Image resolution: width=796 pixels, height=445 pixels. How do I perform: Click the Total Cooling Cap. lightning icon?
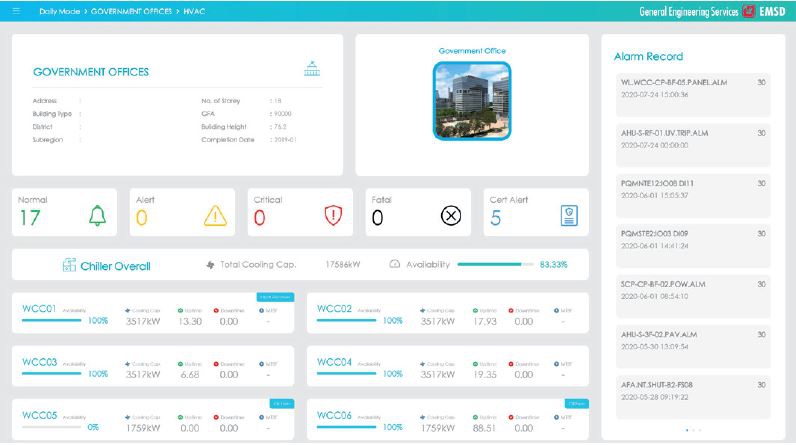(210, 265)
